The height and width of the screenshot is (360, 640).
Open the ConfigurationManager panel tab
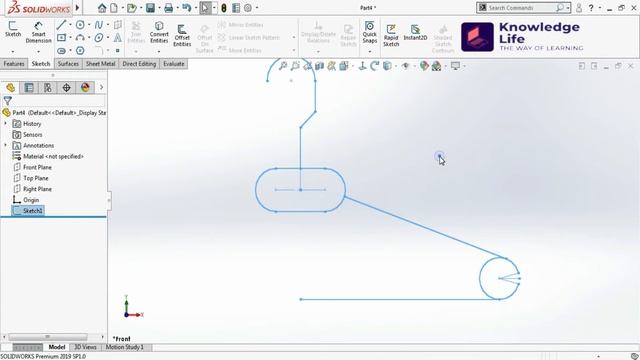47,87
